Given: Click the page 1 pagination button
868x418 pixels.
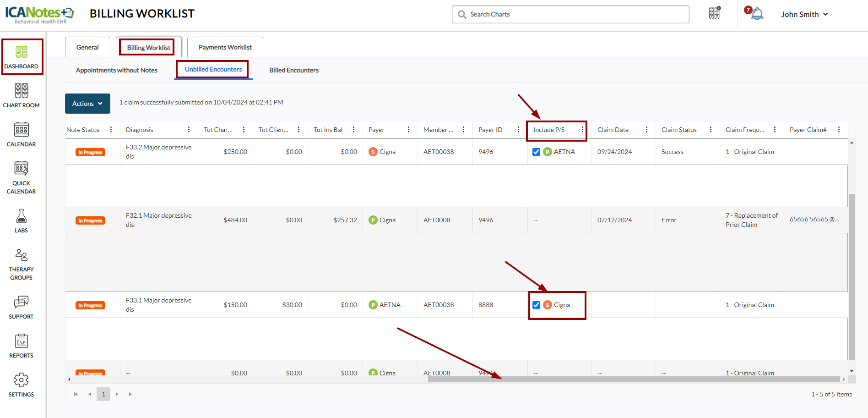Looking at the screenshot, I should pyautogui.click(x=103, y=394).
